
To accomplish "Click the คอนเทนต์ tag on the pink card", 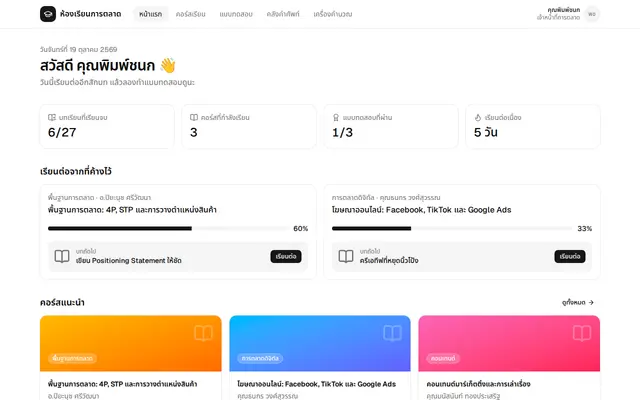I will coord(443,358).
